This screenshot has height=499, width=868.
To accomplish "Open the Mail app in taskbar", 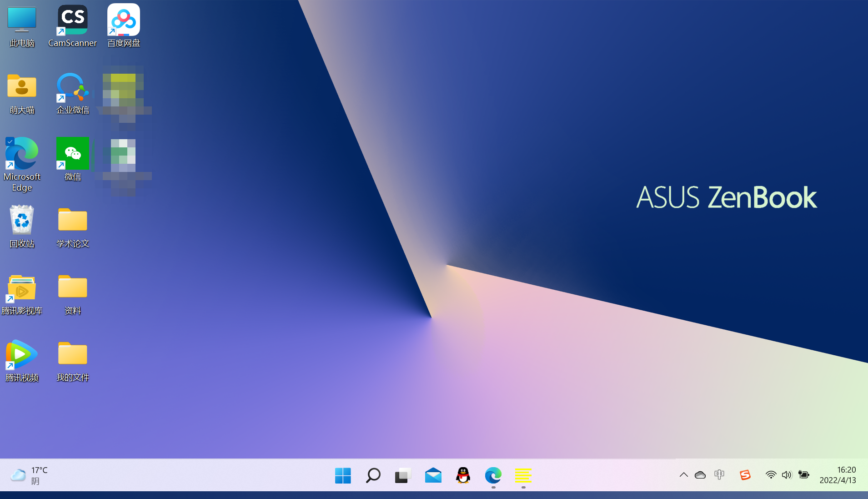I will [x=433, y=475].
